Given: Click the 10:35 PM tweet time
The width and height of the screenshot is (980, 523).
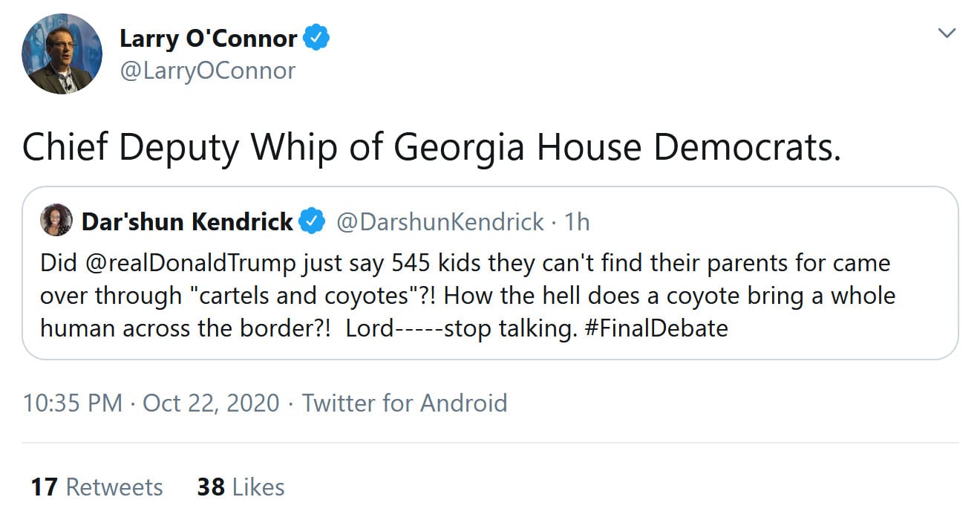Looking at the screenshot, I should coord(72,403).
